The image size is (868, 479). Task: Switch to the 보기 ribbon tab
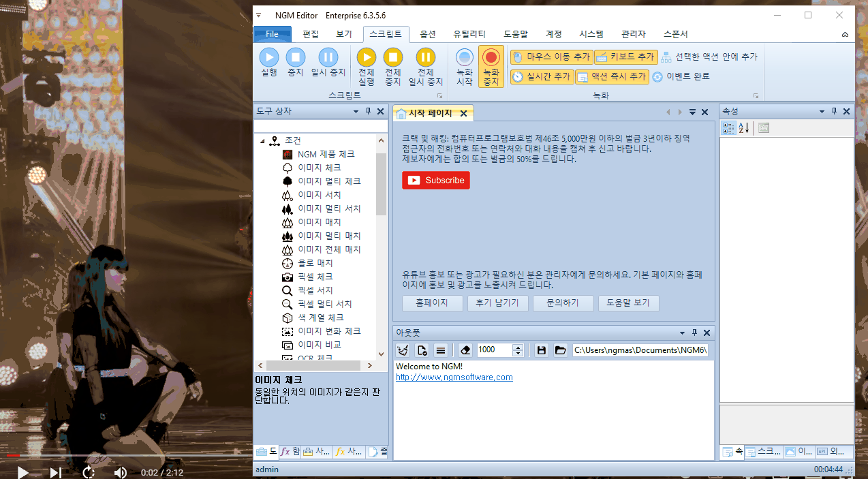[344, 34]
